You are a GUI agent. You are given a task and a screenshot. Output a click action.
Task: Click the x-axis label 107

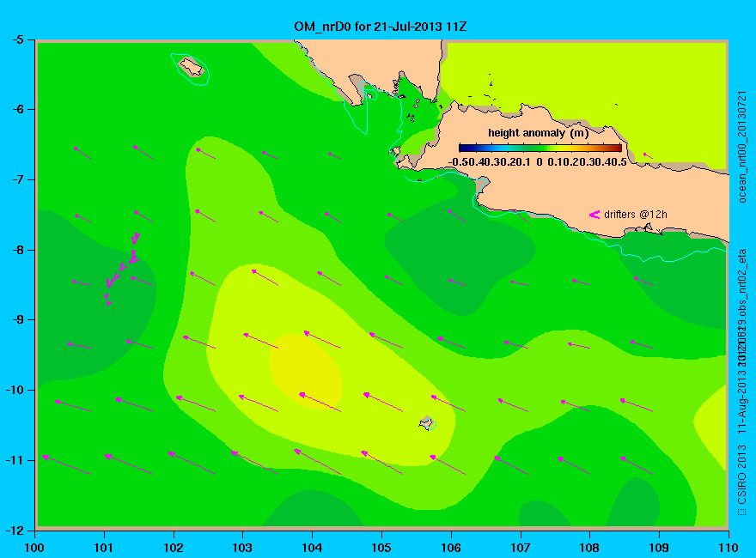tap(521, 548)
